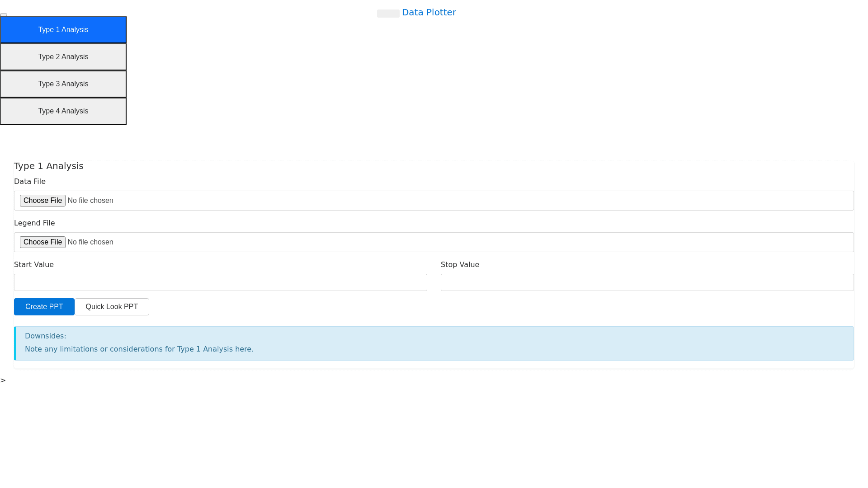Image resolution: width=868 pixels, height=488 pixels.
Task: Click the Downsides note alert box
Action: 434,343
